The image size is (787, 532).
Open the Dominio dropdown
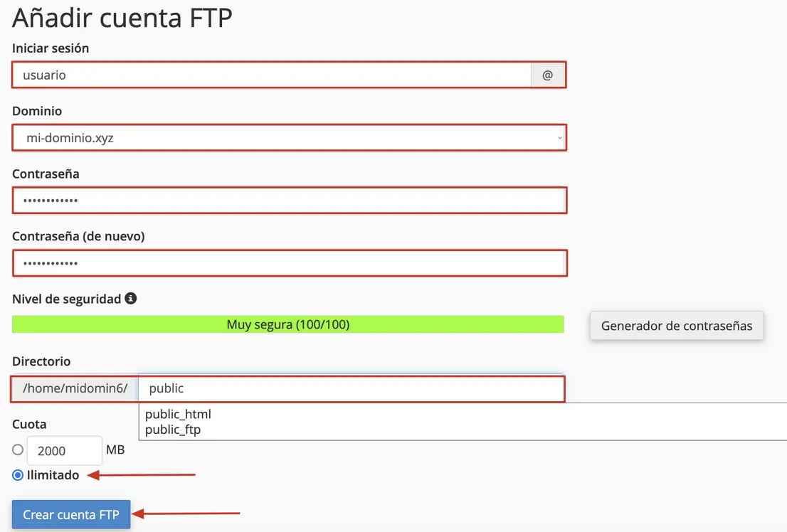(x=288, y=138)
